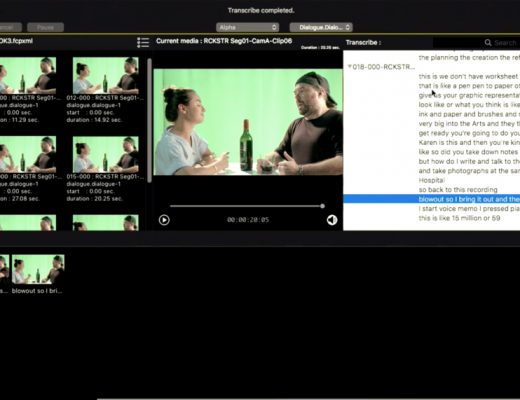520x400 pixels.
Task: Select line 'look like or what you think is like'
Action: (469, 105)
